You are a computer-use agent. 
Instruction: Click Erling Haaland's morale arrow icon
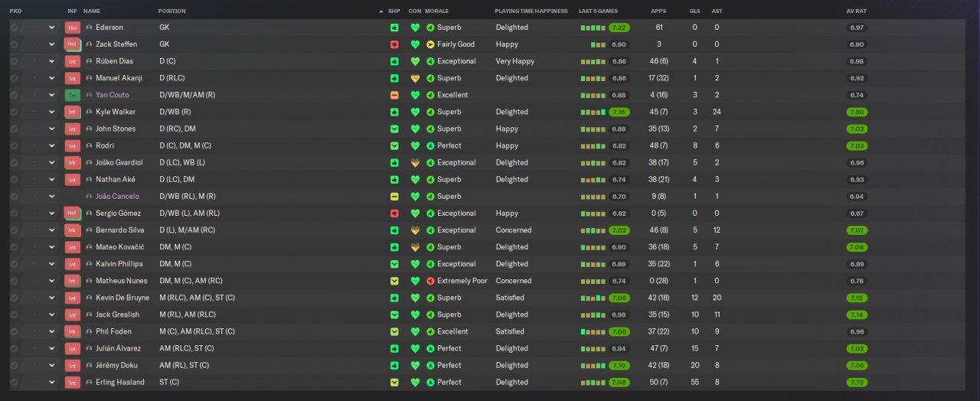click(430, 382)
